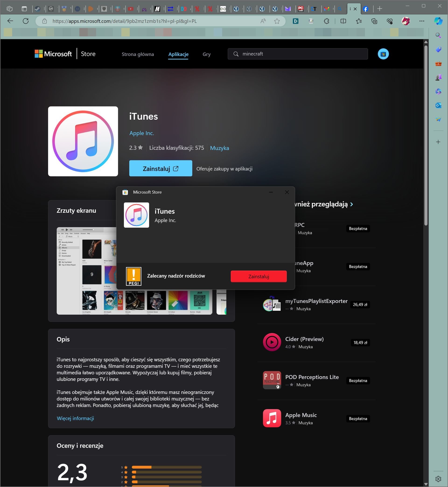
Task: Click the Copilot sidebar icon
Action: point(438,21)
